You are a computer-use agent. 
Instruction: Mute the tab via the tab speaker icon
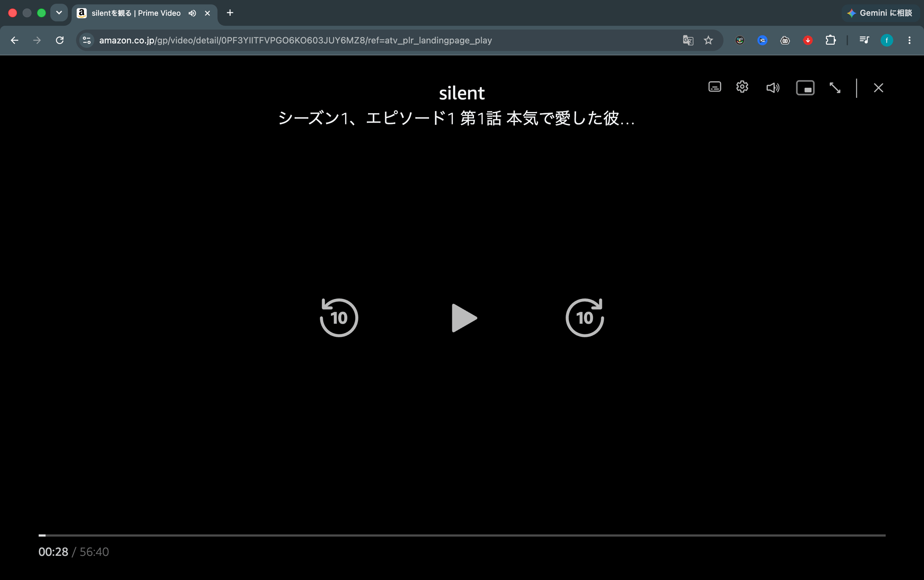192,13
